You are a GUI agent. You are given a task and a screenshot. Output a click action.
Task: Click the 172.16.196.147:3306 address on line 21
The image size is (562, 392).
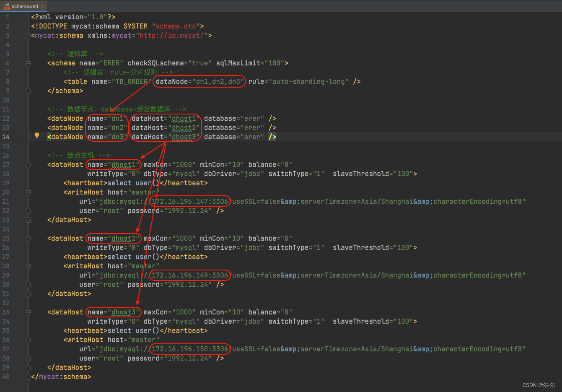190,202
